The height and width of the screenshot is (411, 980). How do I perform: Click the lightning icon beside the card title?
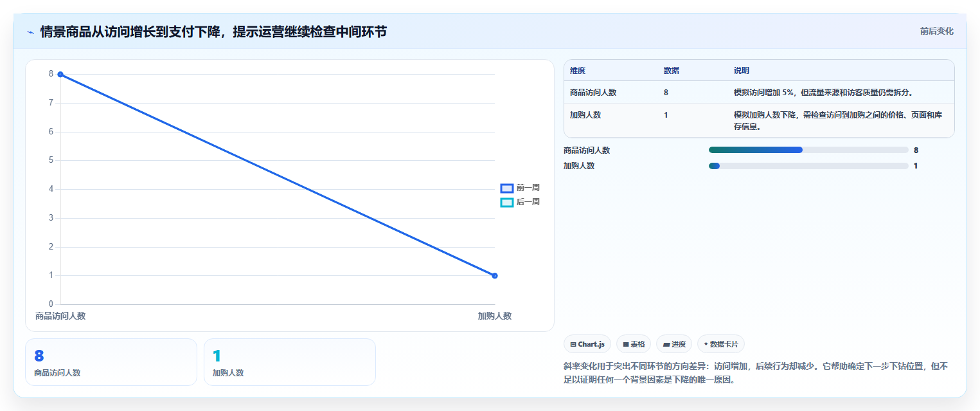(x=30, y=32)
